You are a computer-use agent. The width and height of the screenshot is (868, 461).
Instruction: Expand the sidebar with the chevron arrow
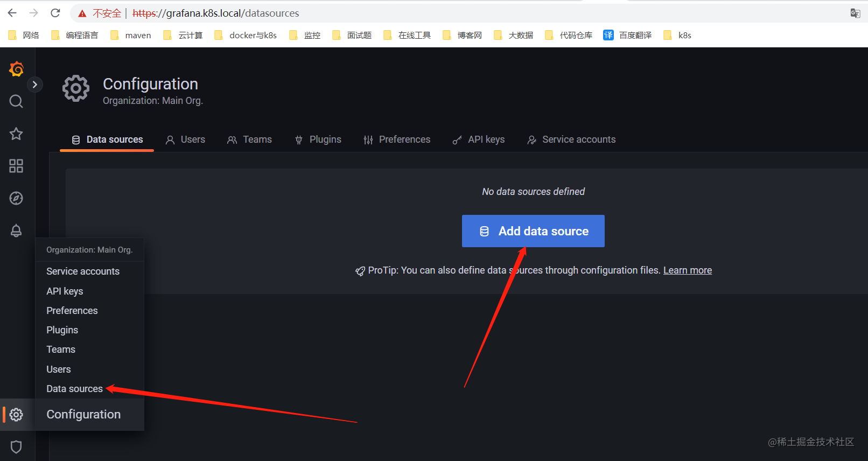coord(34,85)
